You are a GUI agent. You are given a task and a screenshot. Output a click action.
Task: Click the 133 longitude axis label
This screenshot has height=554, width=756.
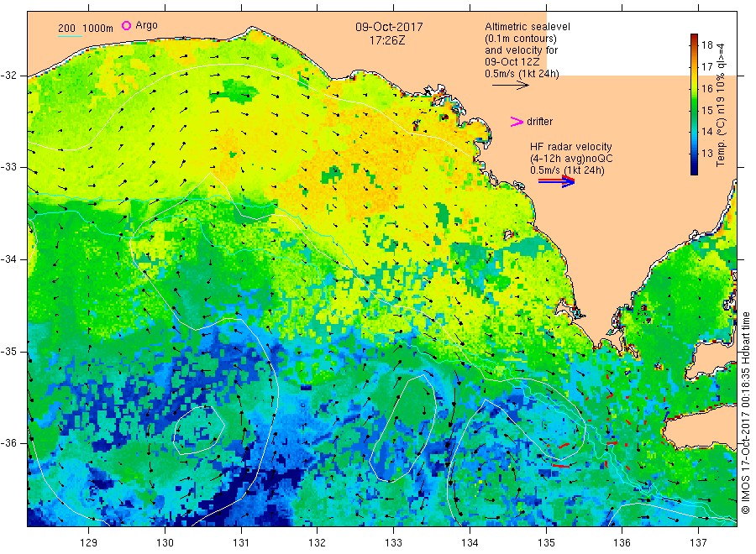[x=393, y=543]
